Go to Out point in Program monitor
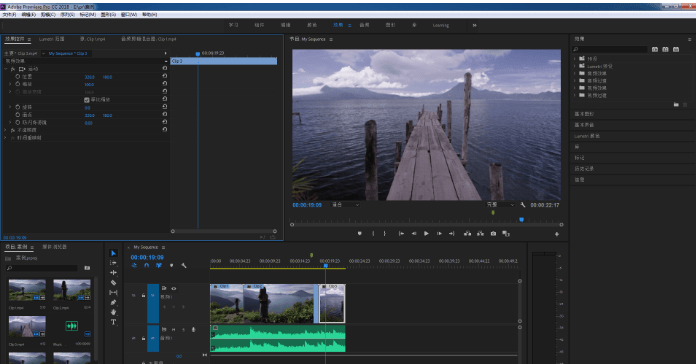The height and width of the screenshot is (364, 696). (451, 233)
